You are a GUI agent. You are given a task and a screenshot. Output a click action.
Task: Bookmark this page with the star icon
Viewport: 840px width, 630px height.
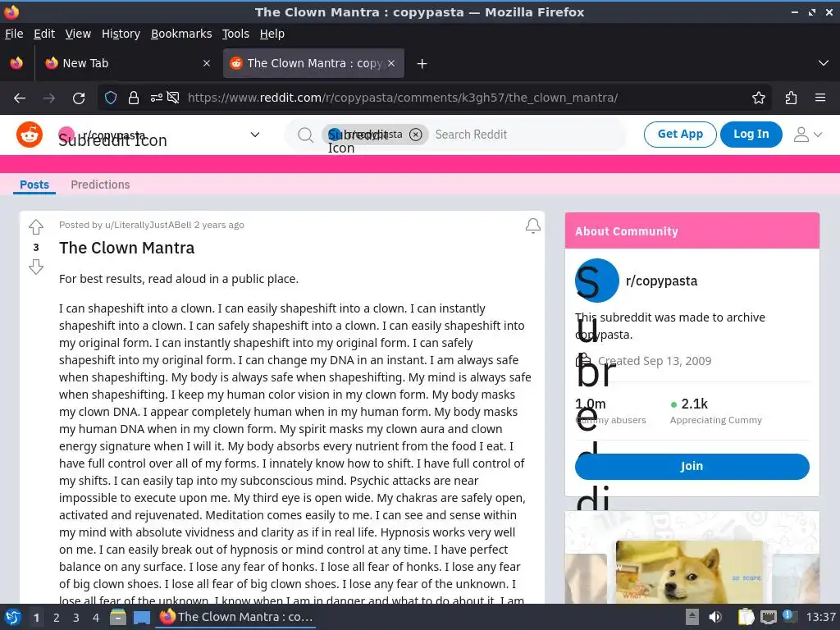tap(759, 98)
